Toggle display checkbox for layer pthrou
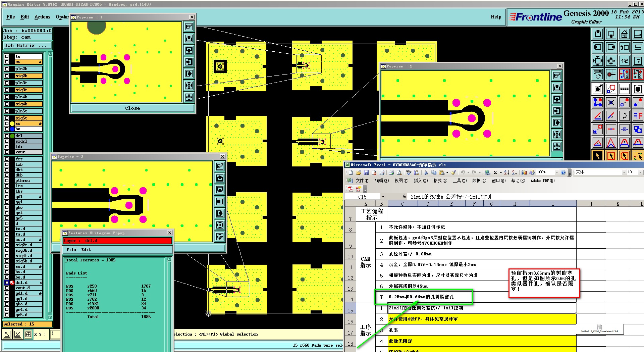Screen dimensions: 644x352 (x=7, y=181)
